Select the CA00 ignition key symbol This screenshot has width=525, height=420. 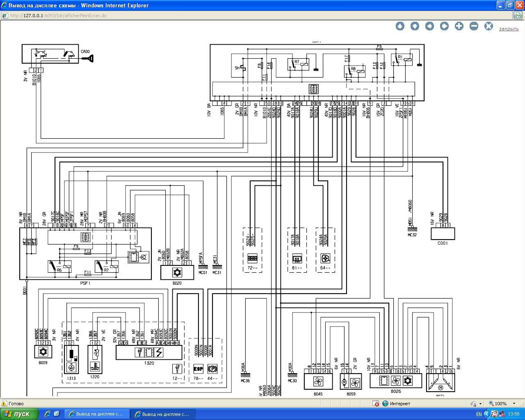(87, 59)
